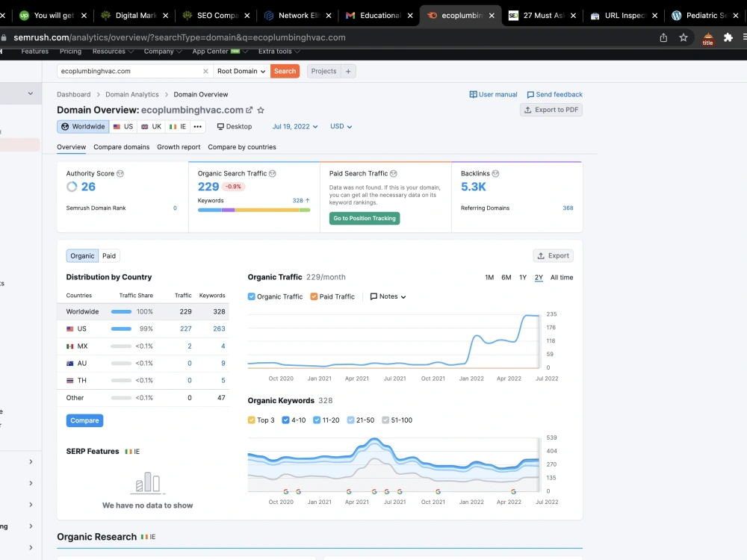Click the first Google update marker on keywords chart
Viewport: 747px width, 560px height.
pyautogui.click(x=286, y=491)
